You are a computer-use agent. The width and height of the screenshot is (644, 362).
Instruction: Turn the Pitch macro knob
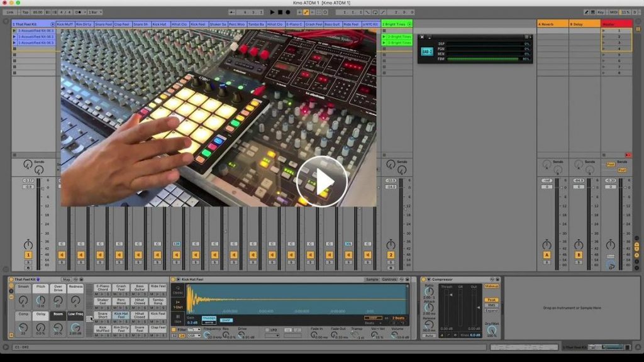pyautogui.click(x=41, y=300)
